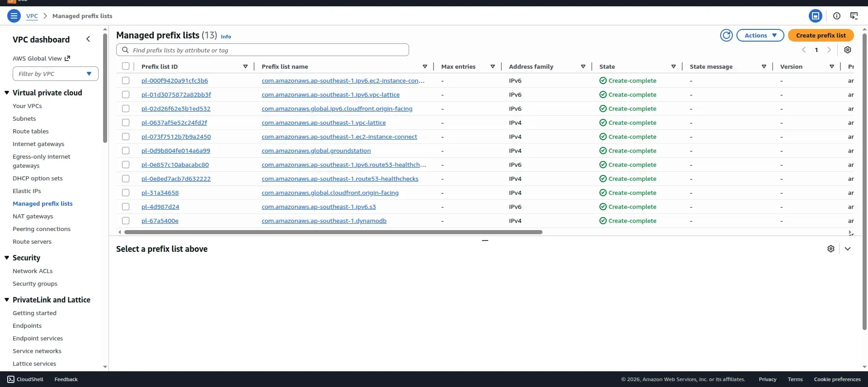Check the pl-073f7512b7b9a2450 row
The width and height of the screenshot is (868, 387).
(126, 137)
